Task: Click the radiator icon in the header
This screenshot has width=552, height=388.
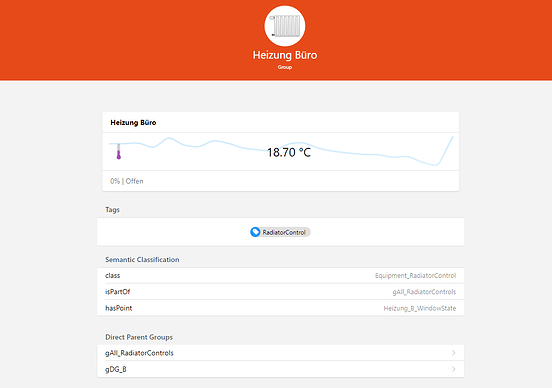Action: click(x=285, y=26)
